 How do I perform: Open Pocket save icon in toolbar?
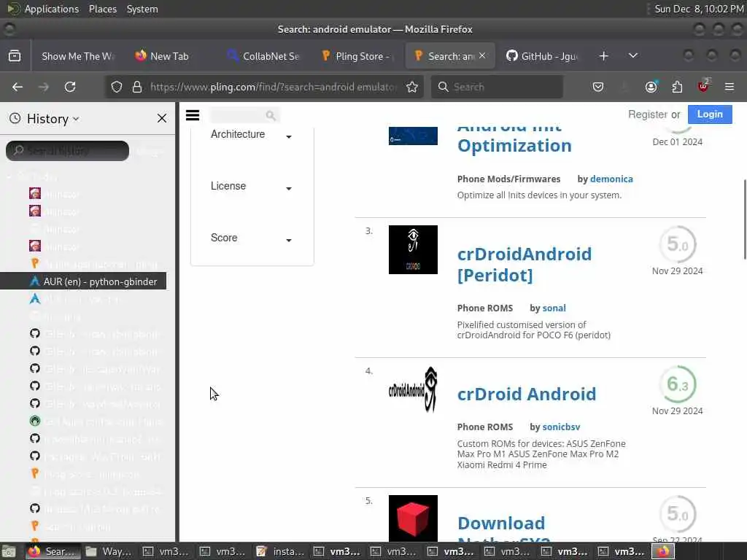[x=598, y=87]
